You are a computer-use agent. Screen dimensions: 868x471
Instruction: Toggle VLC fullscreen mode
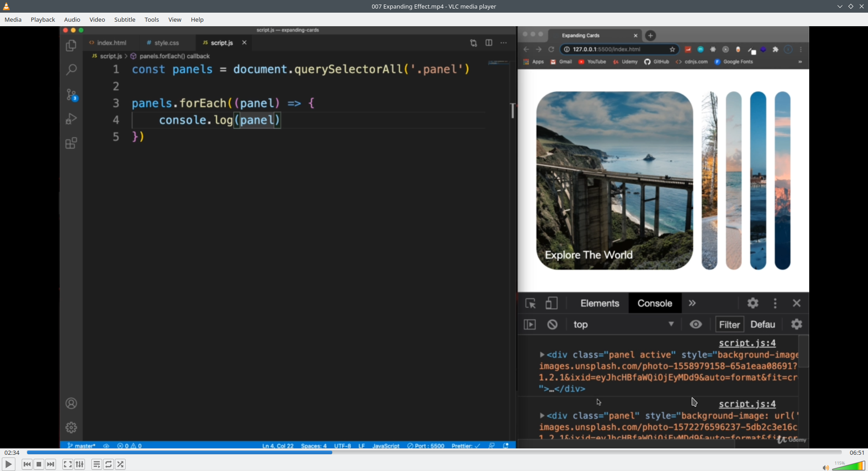pos(67,464)
